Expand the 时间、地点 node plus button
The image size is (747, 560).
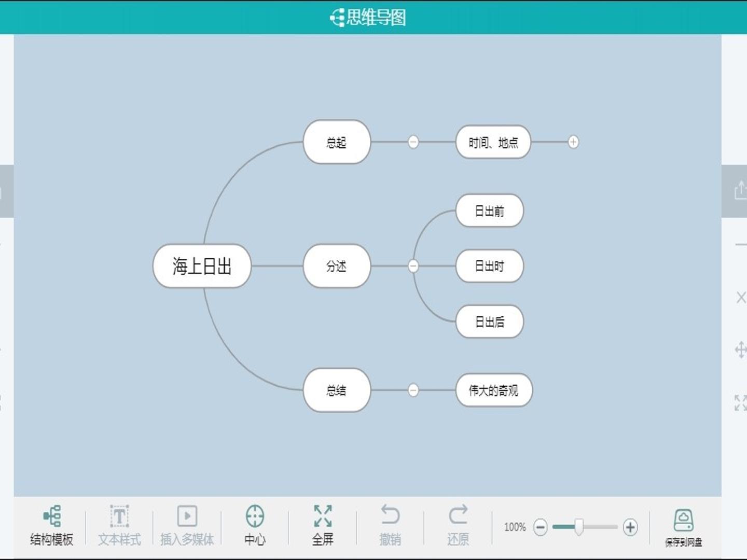[573, 142]
